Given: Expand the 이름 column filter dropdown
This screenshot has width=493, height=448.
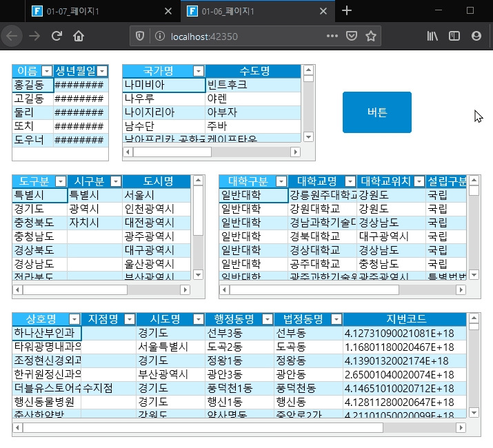Looking at the screenshot, I should point(47,71).
